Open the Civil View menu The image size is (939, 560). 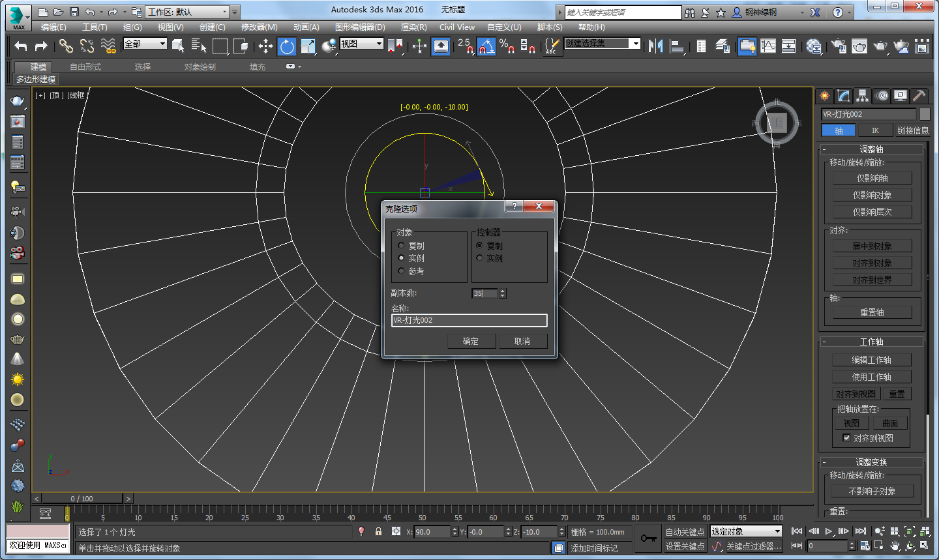[x=457, y=27]
